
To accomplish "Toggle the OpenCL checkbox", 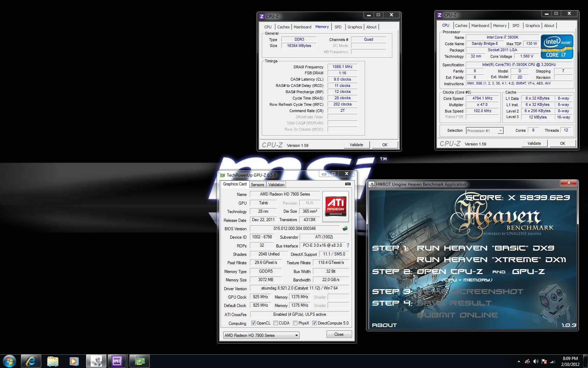I will (253, 323).
